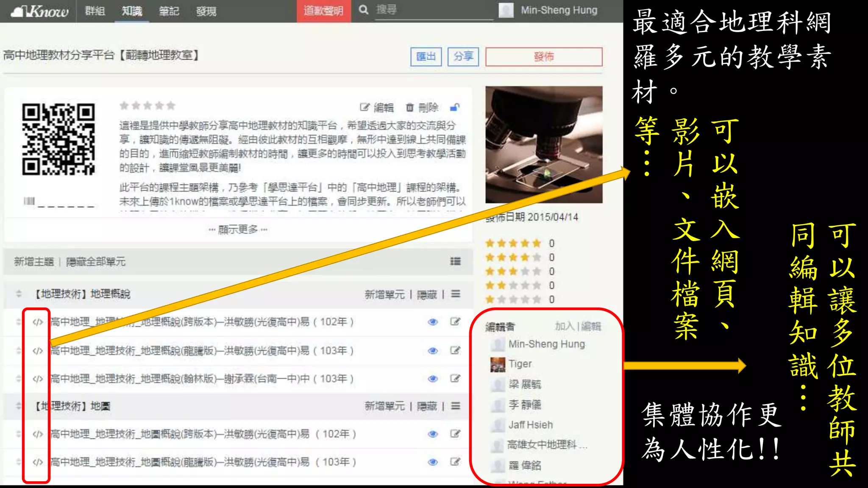Toggle the blue lock icon
Viewport: 868px width, 488px height.
[455, 107]
